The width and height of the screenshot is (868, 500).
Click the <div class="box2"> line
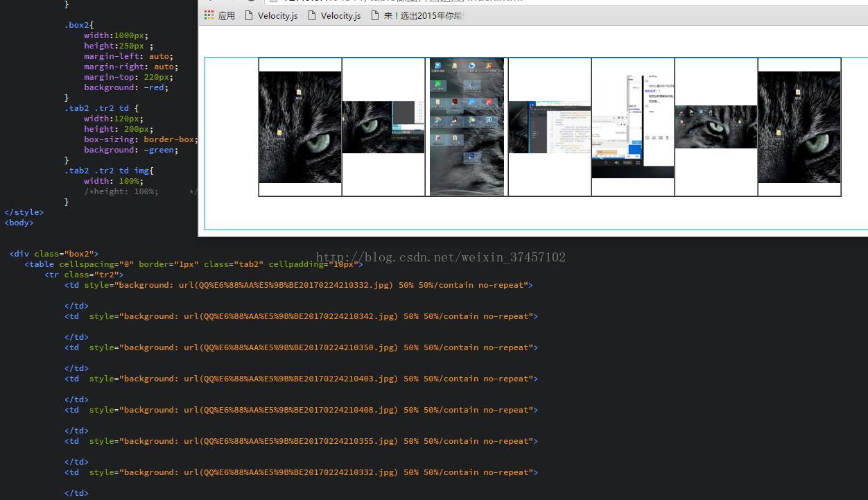coord(54,254)
